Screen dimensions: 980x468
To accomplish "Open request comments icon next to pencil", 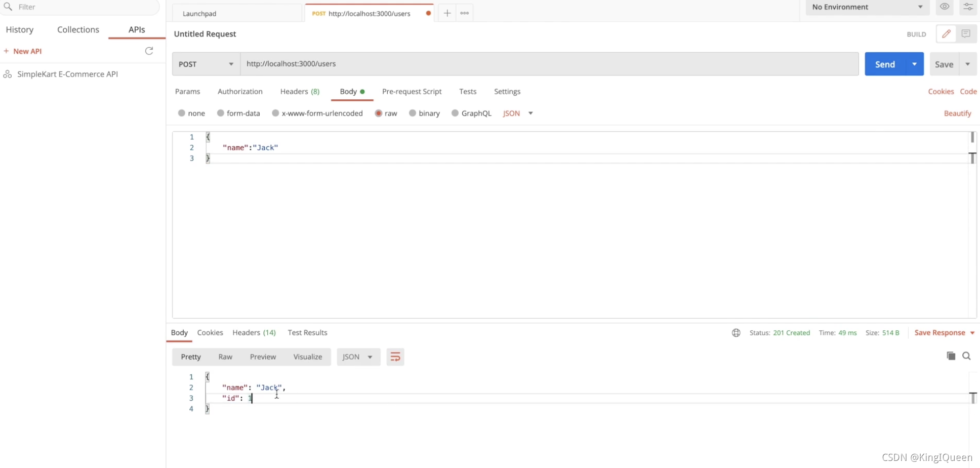I will click(x=966, y=33).
